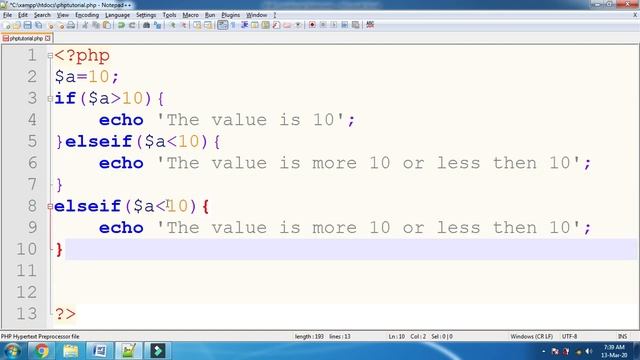Screen dimensions: 640x360
Task: Open the User Defined Language dialog icon
Action: tap(255, 25)
